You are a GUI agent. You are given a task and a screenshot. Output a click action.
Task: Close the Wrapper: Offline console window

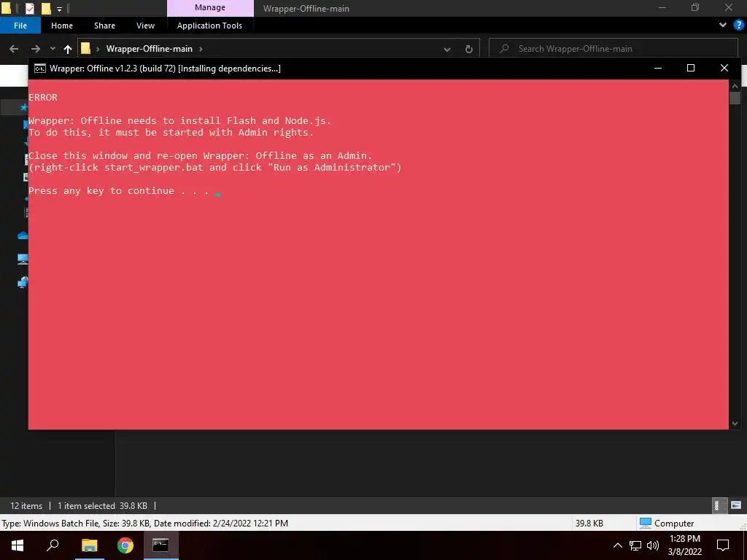(724, 68)
